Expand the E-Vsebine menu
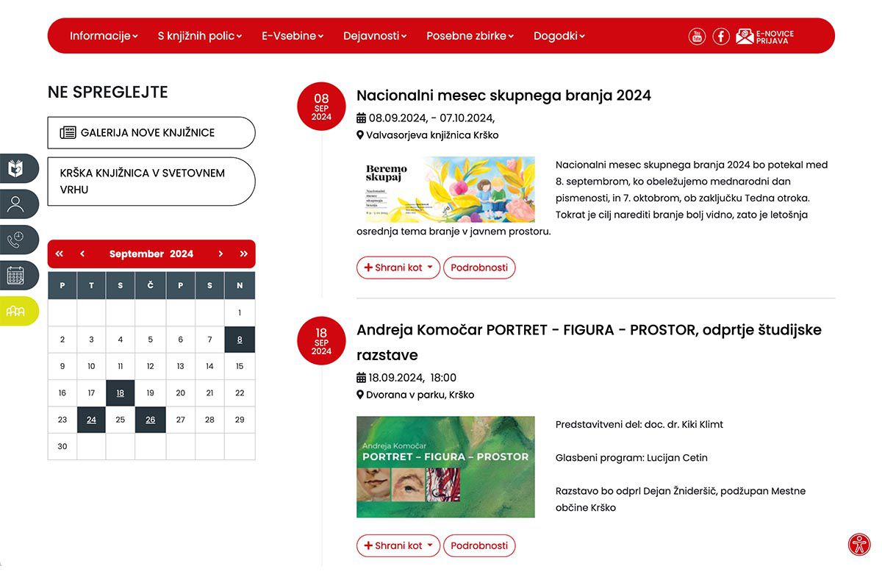The height and width of the screenshot is (588, 882). point(293,36)
